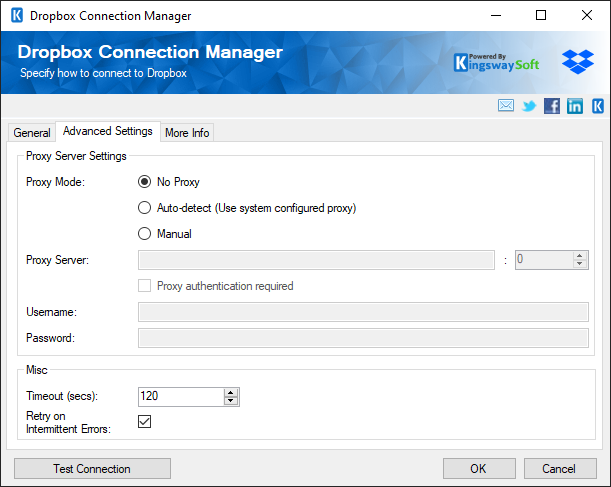Image resolution: width=611 pixels, height=487 pixels.
Task: Click the email envelope icon
Action: click(x=506, y=106)
